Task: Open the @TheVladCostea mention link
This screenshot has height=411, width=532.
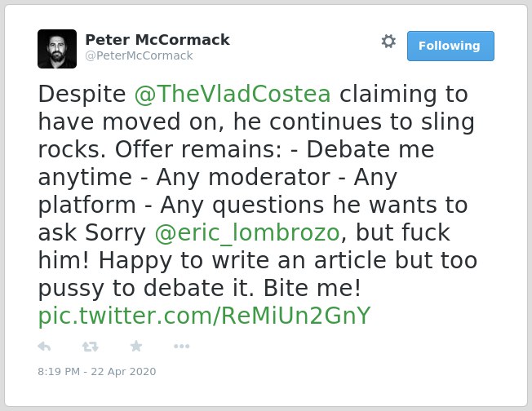Action: tap(233, 94)
